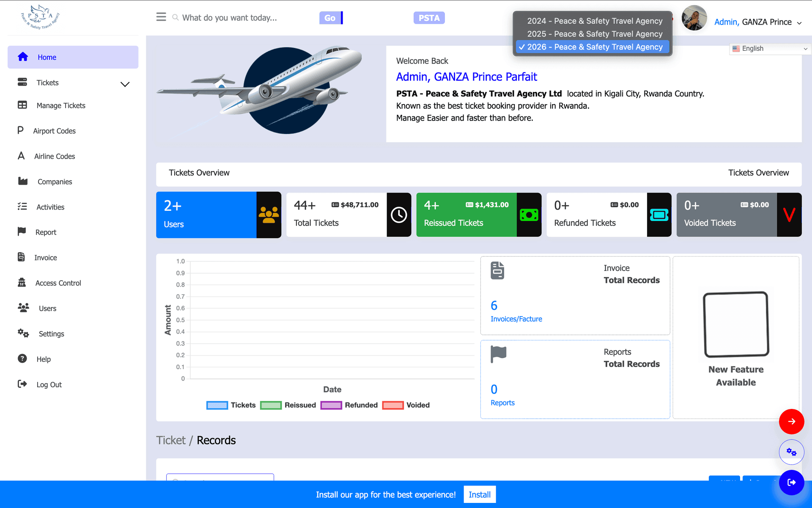Click the search magnifier icon
The height and width of the screenshot is (508, 812).
click(175, 18)
